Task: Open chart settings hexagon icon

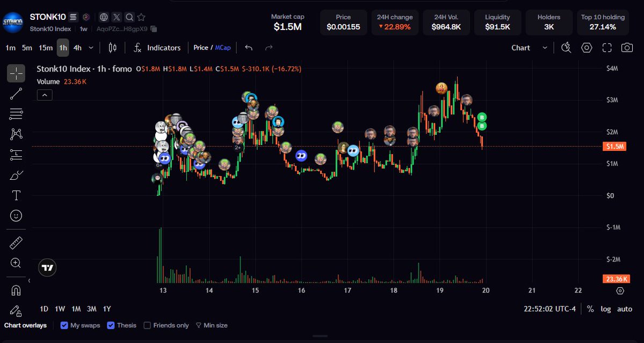Action: click(x=587, y=48)
